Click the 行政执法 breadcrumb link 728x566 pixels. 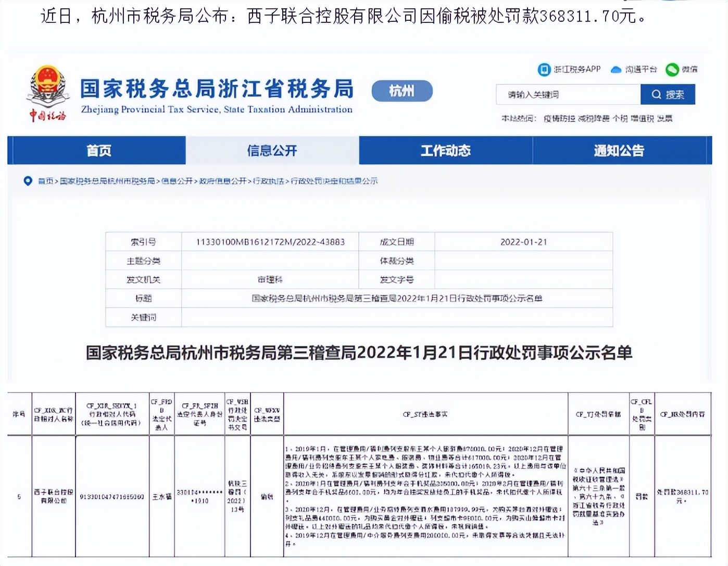click(x=270, y=181)
